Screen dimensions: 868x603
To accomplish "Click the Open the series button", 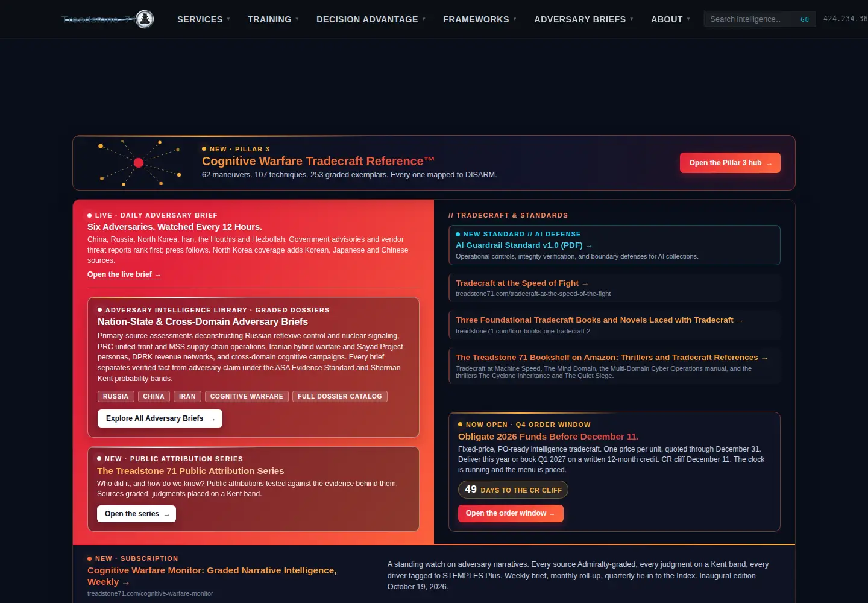I will 136,514.
